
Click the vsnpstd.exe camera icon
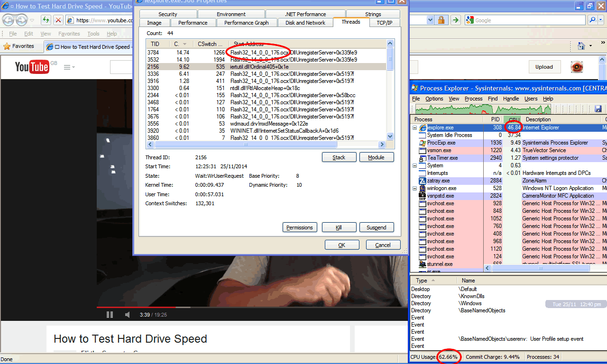tap(423, 196)
